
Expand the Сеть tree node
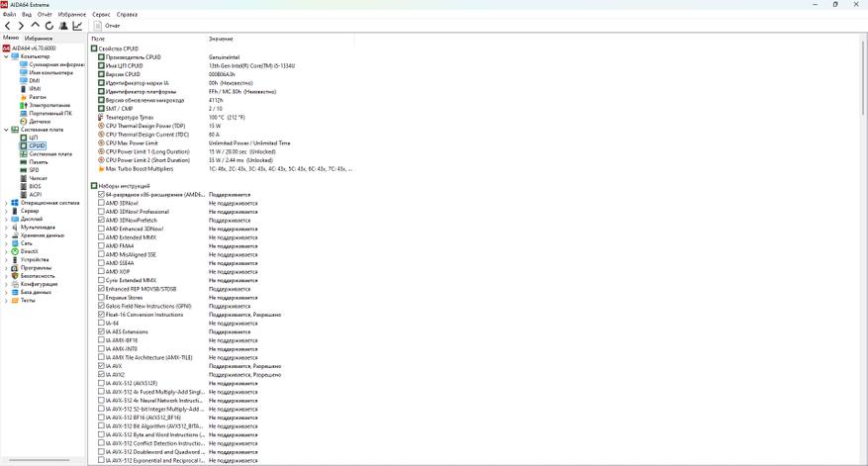[x=6, y=243]
